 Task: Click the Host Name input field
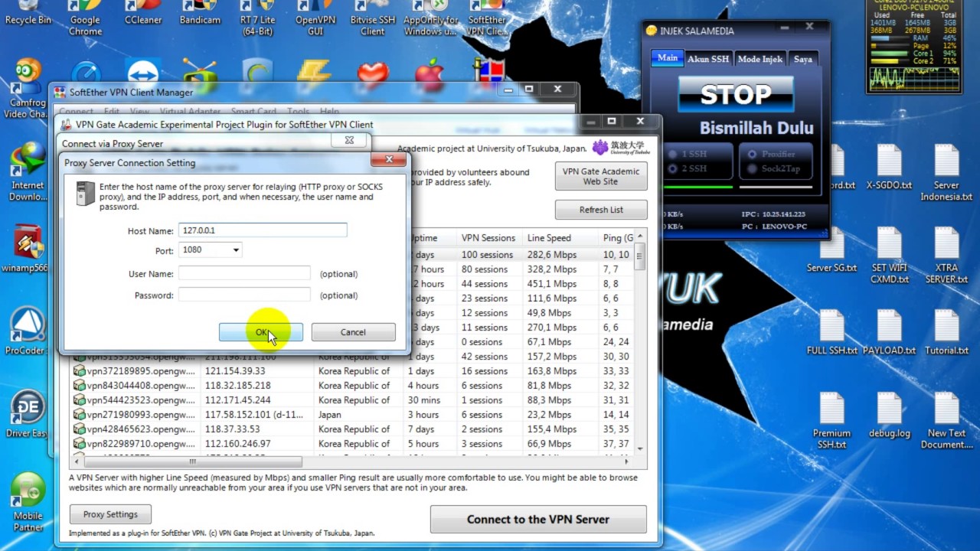coord(263,230)
